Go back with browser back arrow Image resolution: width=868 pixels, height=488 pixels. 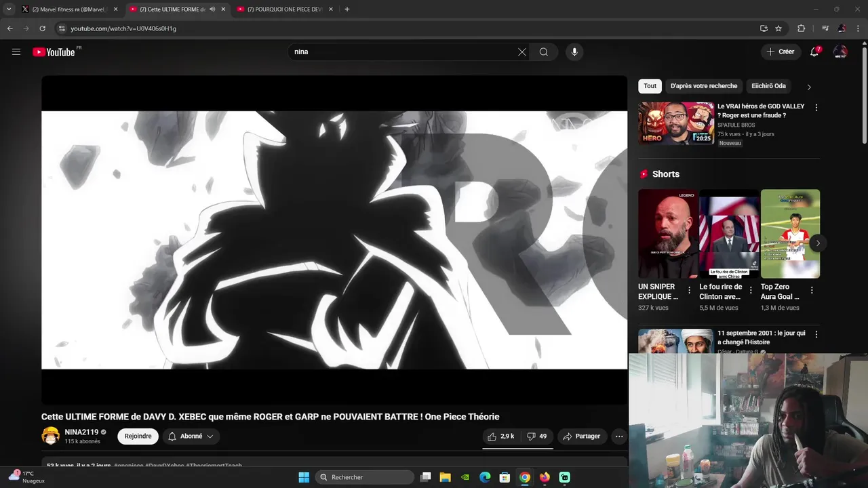[10, 28]
